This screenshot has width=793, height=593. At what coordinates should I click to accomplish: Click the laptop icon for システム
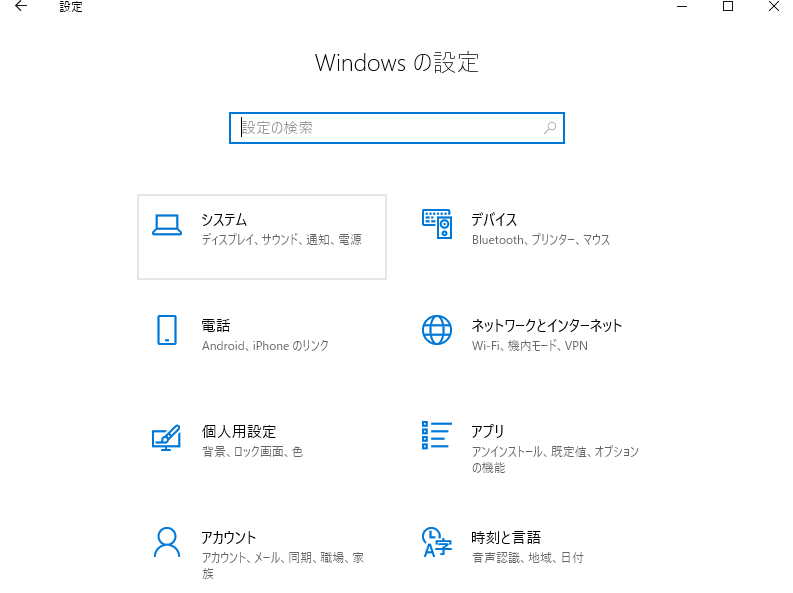click(x=166, y=225)
